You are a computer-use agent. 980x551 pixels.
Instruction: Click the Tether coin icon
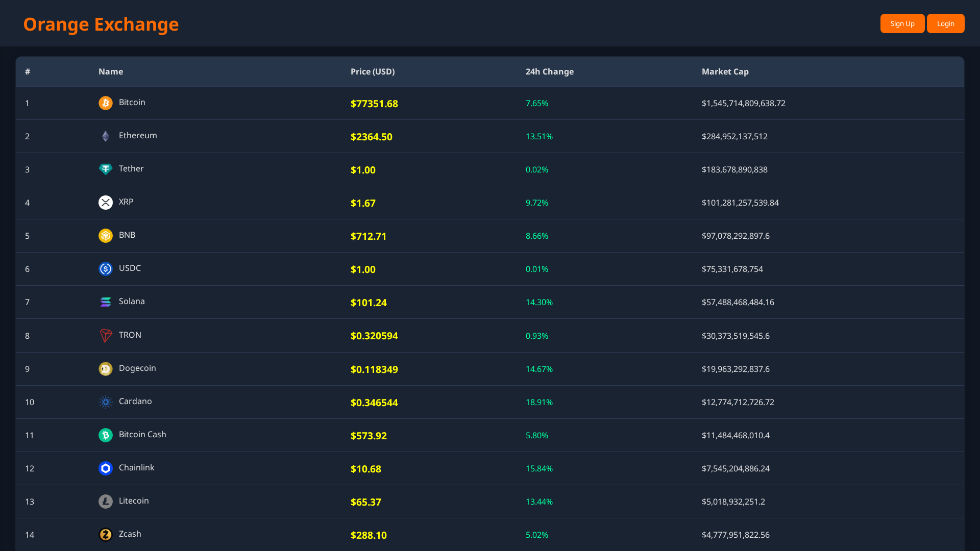(x=105, y=169)
